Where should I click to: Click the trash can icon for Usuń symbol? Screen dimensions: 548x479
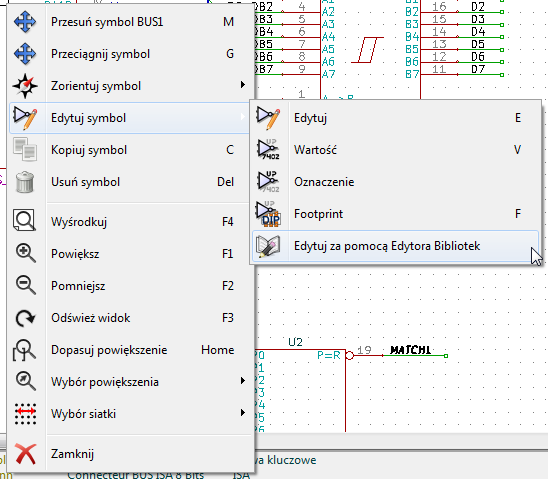tap(25, 182)
